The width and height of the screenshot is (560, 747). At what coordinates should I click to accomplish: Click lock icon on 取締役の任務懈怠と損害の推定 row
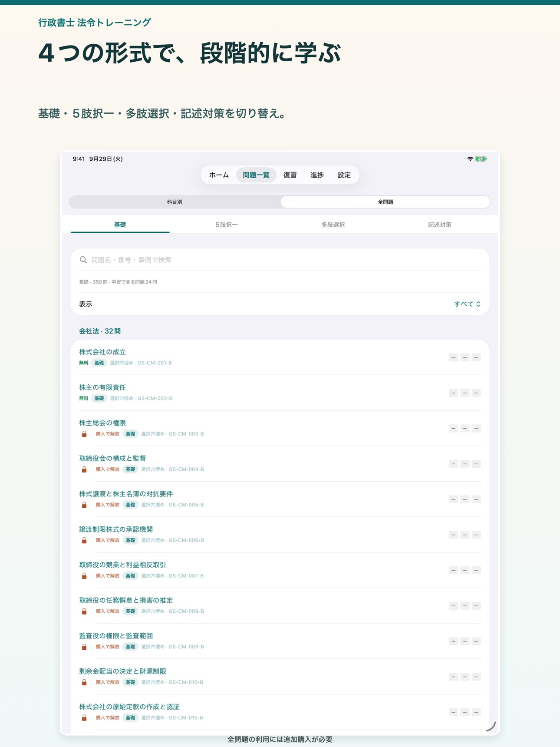click(x=84, y=611)
